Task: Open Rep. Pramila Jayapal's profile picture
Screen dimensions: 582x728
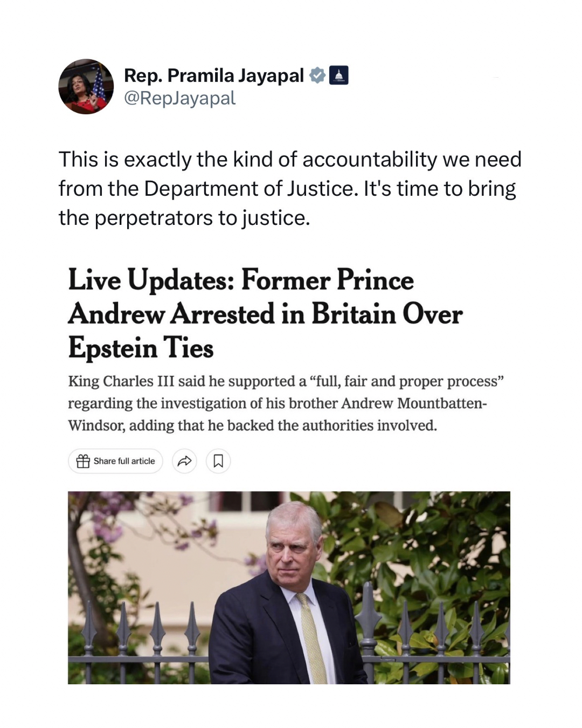Action: 86,86
